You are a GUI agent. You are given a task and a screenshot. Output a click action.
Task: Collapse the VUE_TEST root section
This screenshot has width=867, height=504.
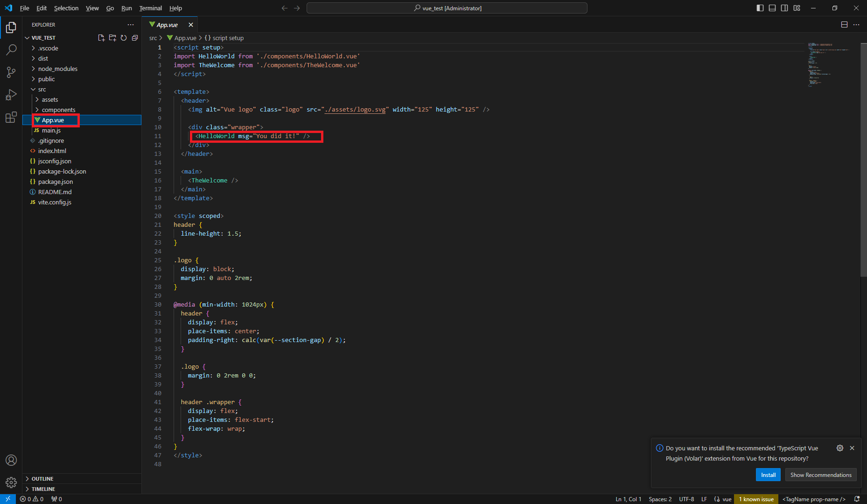(x=43, y=38)
